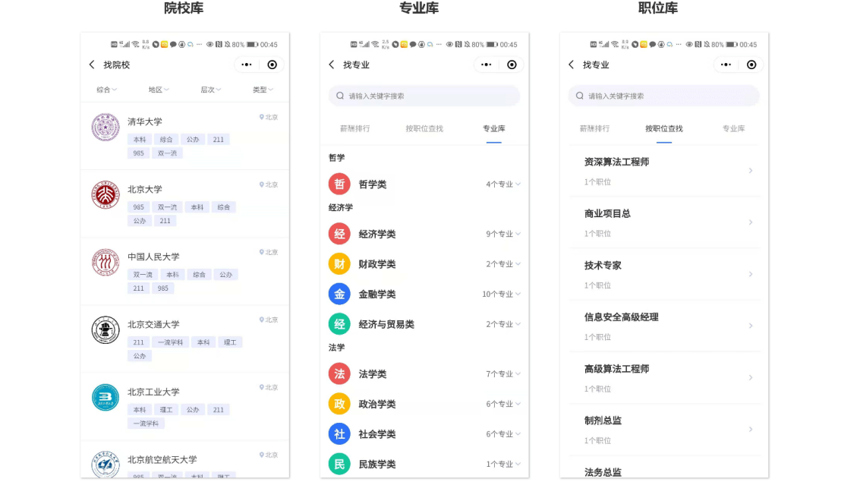Go back from the 职位库 screen
This screenshot has width=860, height=504.
tap(571, 65)
